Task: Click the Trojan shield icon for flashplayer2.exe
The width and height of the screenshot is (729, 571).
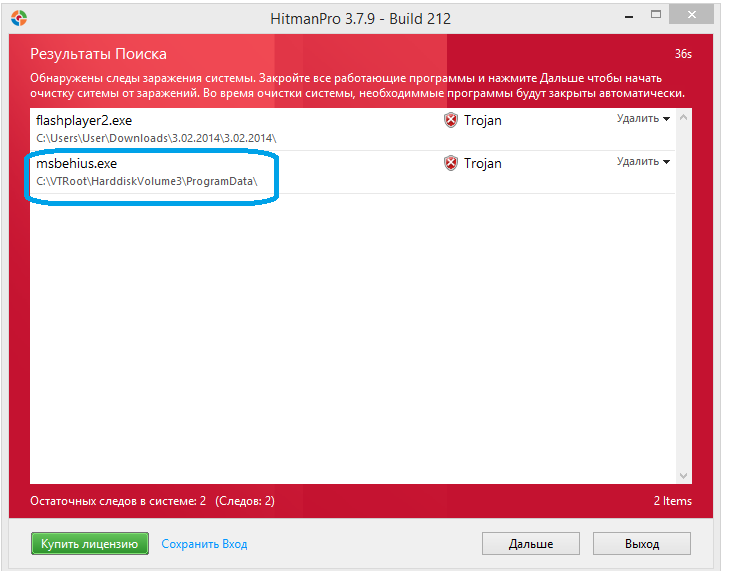Action: (451, 120)
